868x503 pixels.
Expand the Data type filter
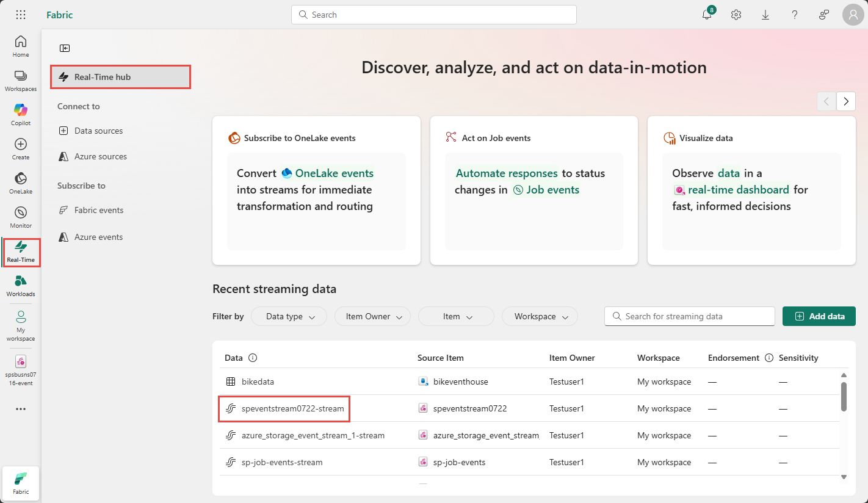[x=289, y=316]
